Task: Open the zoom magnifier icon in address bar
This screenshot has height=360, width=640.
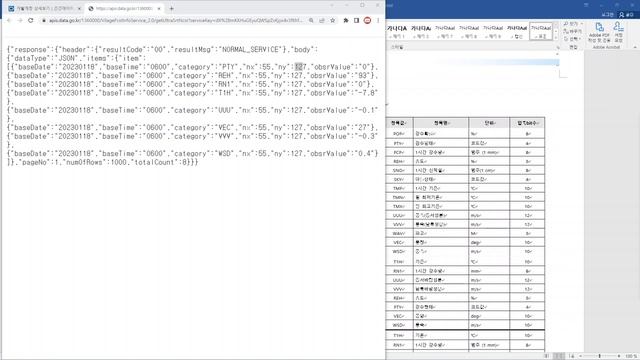Action: pyautogui.click(x=311, y=20)
